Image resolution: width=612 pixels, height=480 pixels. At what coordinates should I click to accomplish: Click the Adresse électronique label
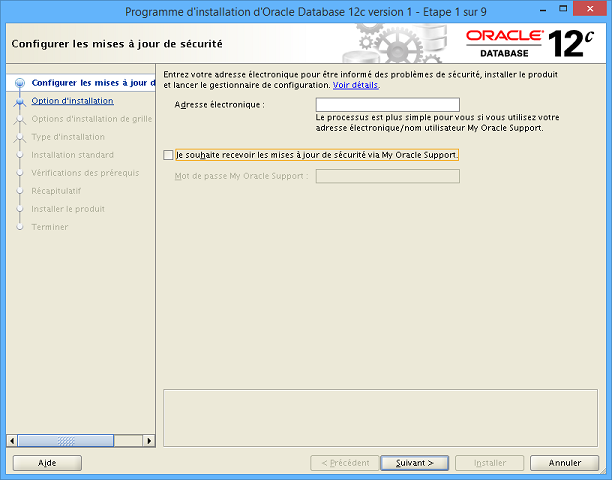[219, 105]
